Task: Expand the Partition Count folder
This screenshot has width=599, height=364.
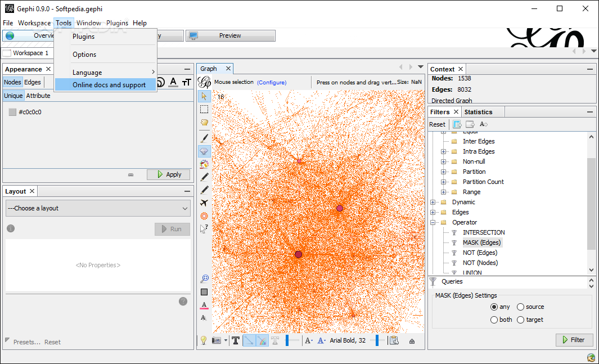Action: [444, 182]
